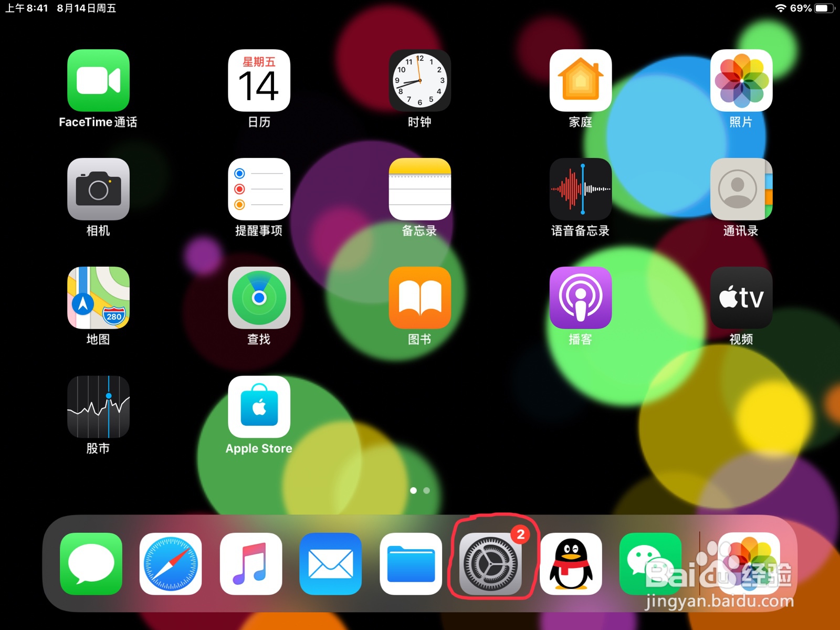Open the Books (图书) app

pos(419,298)
